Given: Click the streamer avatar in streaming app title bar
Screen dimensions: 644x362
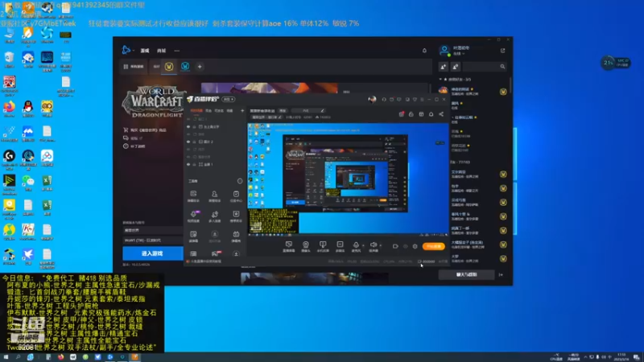Looking at the screenshot, I should [x=372, y=99].
